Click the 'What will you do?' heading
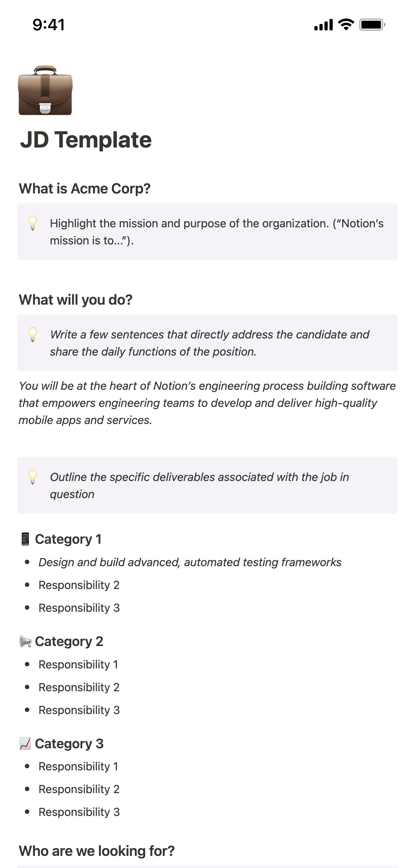This screenshot has width=401, height=868. tap(76, 300)
